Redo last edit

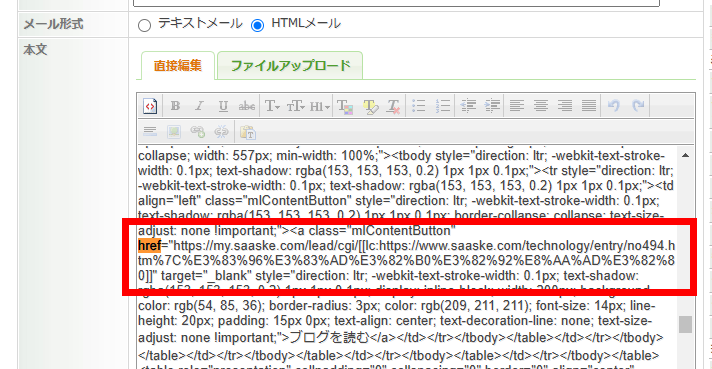point(638,106)
